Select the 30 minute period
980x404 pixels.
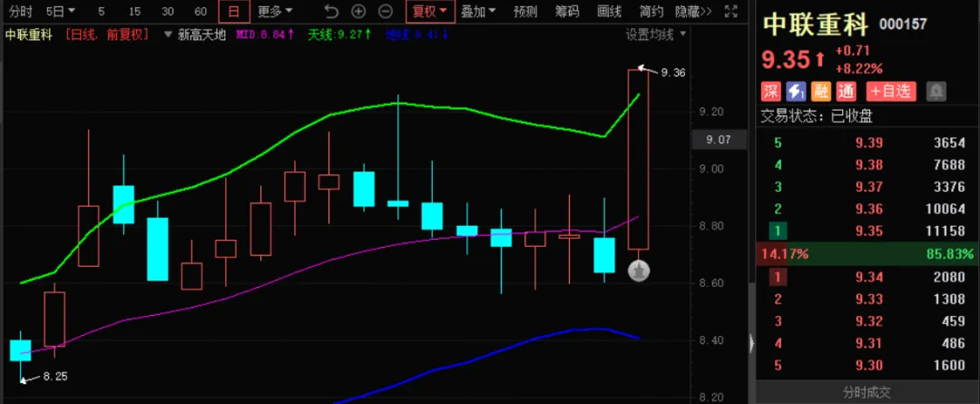click(x=168, y=11)
